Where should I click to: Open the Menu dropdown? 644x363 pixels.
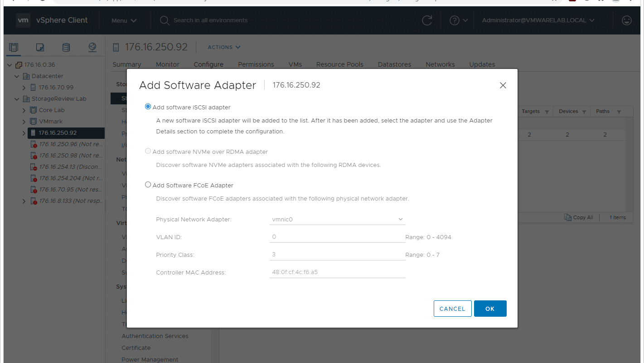coord(124,20)
